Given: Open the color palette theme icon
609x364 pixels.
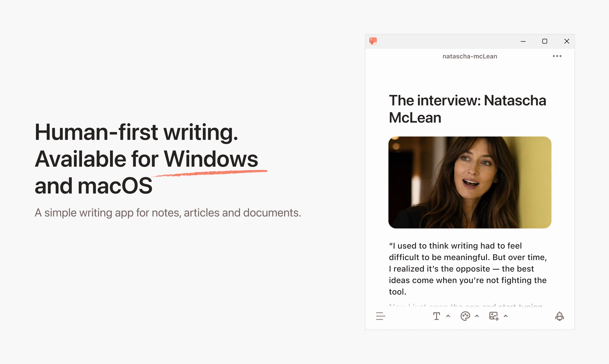Looking at the screenshot, I should pyautogui.click(x=465, y=316).
